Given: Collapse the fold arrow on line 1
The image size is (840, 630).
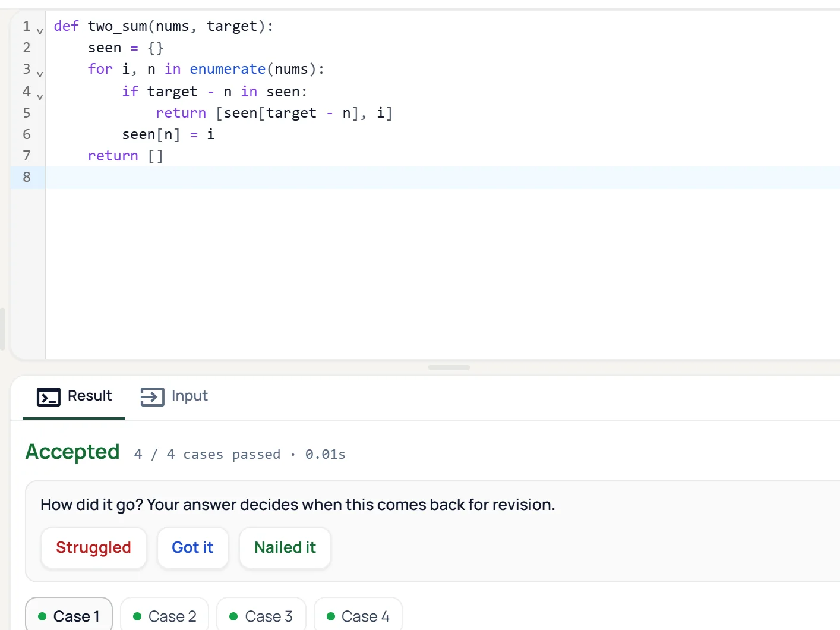Looking at the screenshot, I should [40, 31].
